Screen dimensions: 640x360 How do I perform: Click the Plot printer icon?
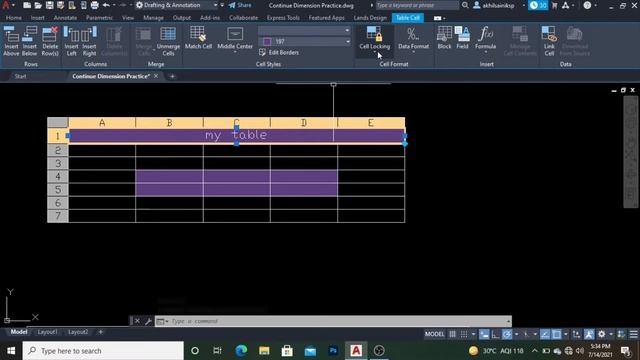tap(94, 5)
